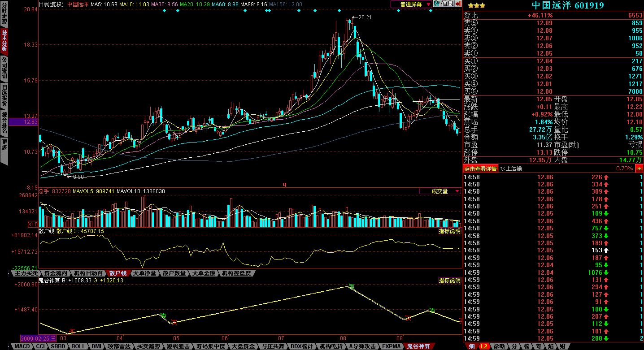The width and height of the screenshot is (644, 350).
Task: Select the 技术分析 side tab
Action: point(4,41)
